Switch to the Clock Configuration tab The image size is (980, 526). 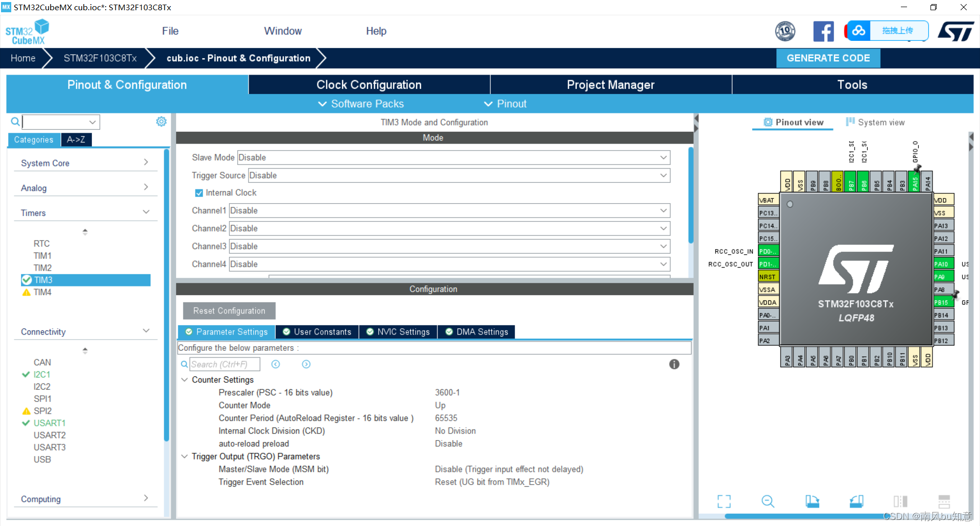(x=369, y=85)
